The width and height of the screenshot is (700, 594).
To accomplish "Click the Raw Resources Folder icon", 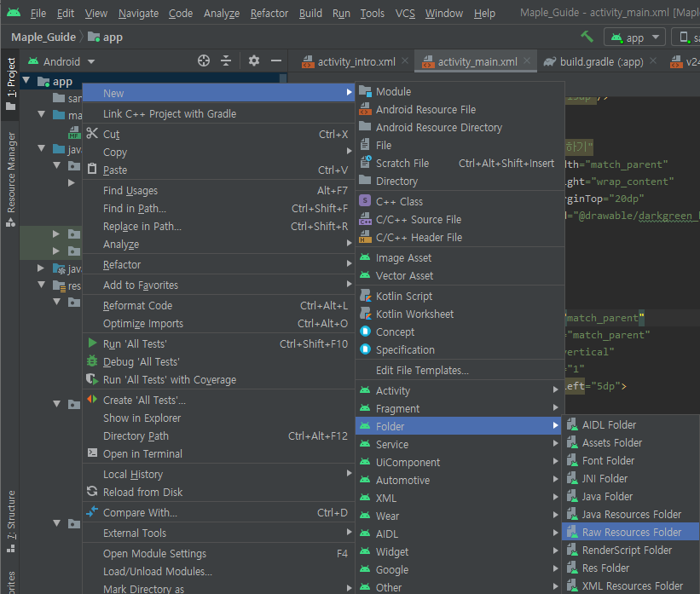I will (572, 532).
